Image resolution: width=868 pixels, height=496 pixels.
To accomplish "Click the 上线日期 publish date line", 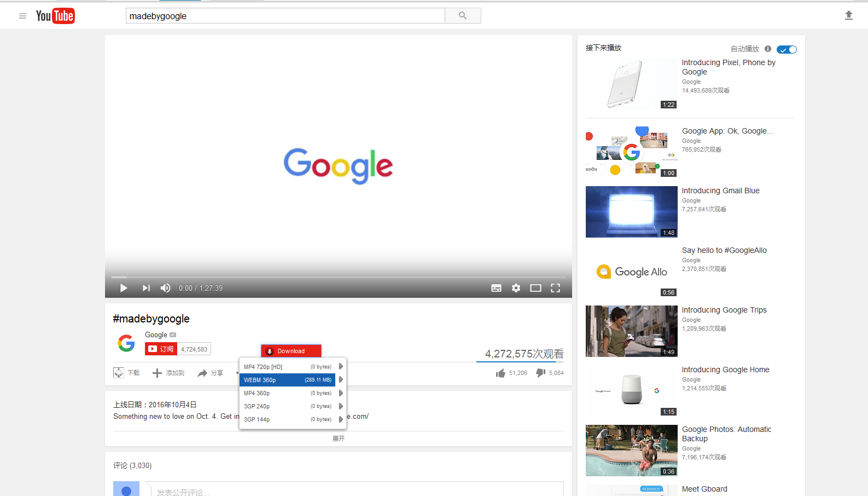I will click(155, 405).
